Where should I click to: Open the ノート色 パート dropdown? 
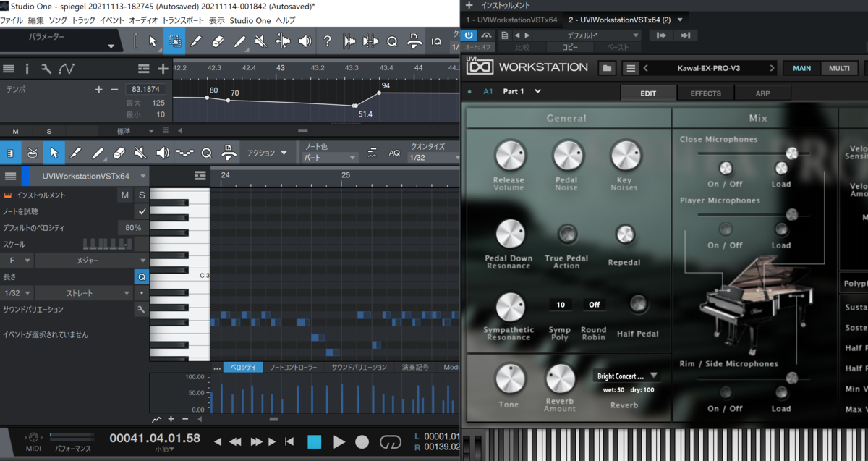pyautogui.click(x=330, y=157)
